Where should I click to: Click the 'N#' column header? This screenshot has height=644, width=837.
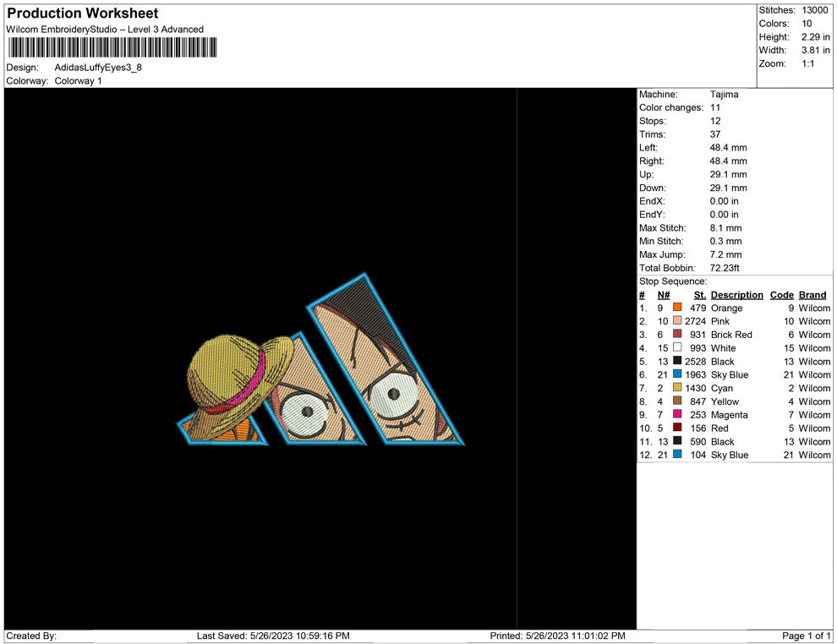(x=663, y=295)
